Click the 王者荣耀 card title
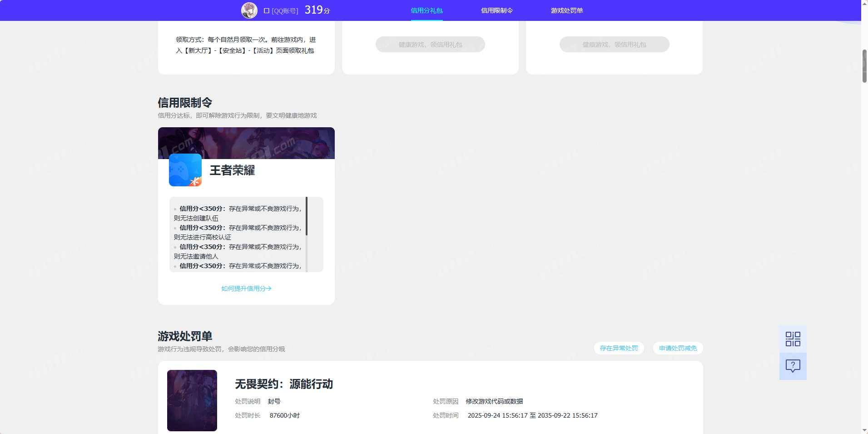 point(232,170)
